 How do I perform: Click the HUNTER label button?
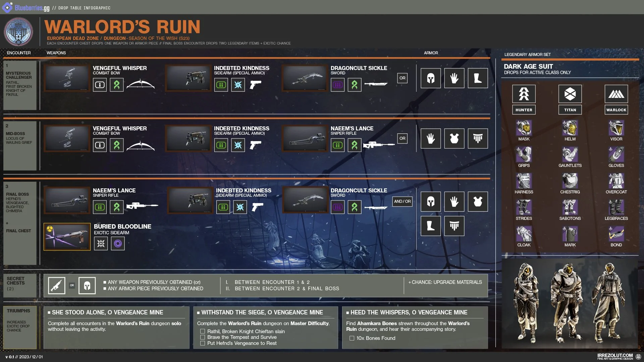click(524, 110)
